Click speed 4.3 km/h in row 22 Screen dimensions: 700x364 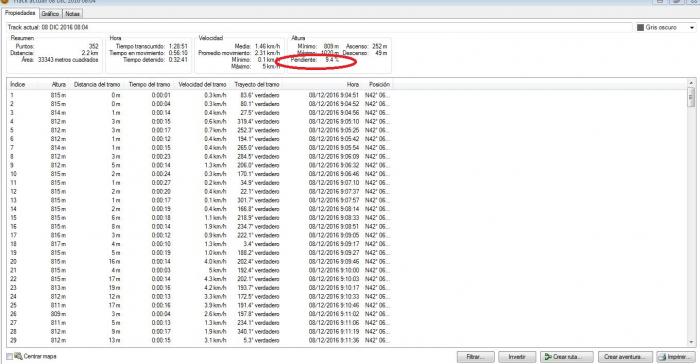[x=215, y=279]
